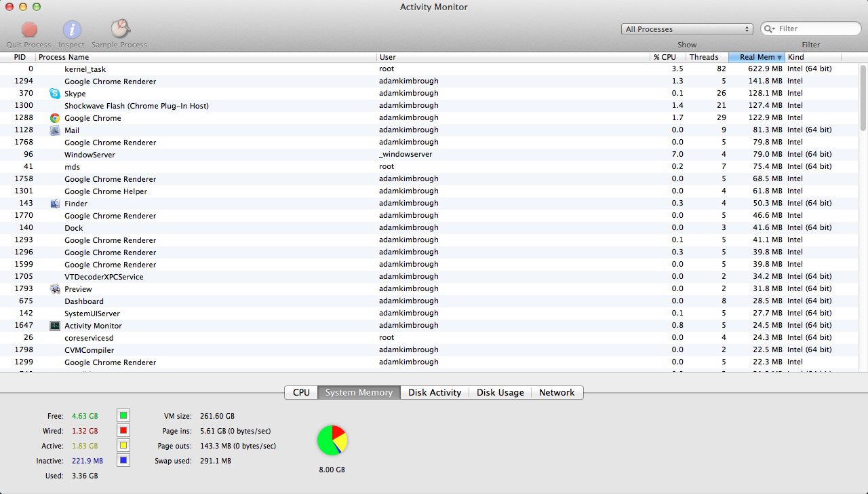Click the memory usage pie chart
868x494 pixels.
point(332,440)
